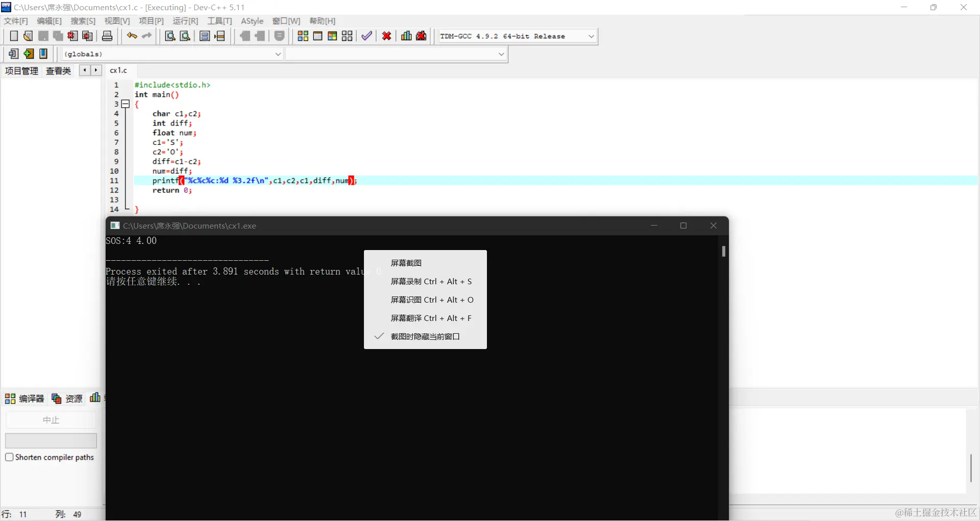This screenshot has width=980, height=521.
Task: Undo the last edit
Action: [132, 36]
